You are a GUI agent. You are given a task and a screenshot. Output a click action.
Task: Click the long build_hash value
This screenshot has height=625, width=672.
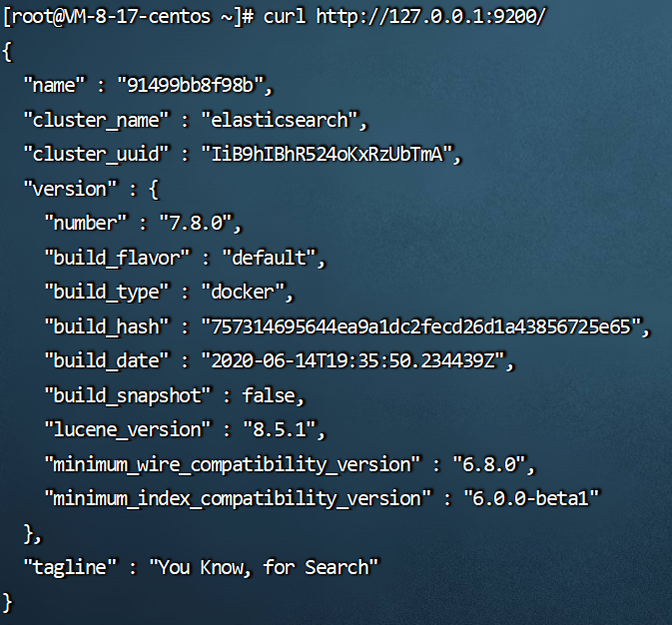point(424,326)
